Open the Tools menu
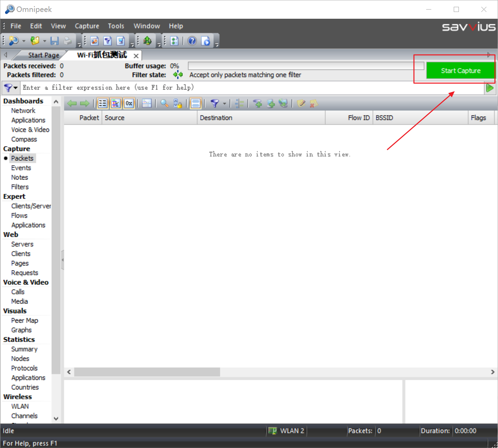Screen dimensions: 498x448 (x=116, y=26)
